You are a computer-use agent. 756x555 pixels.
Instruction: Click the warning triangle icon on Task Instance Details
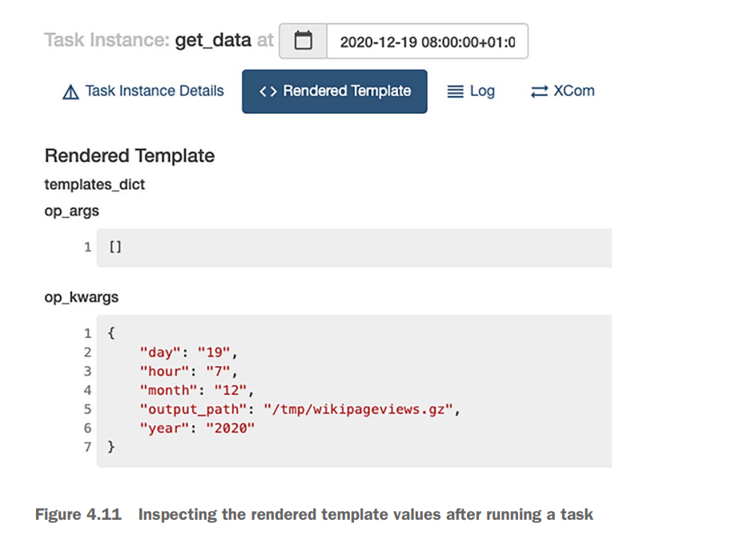click(70, 92)
